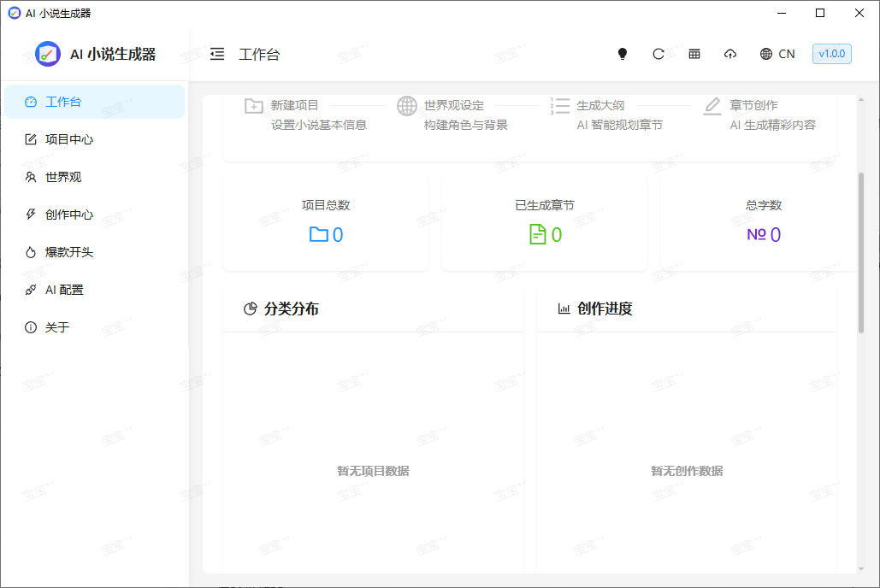Click the 新建项目 folder-plus icon
The image size is (880, 588).
[254, 106]
